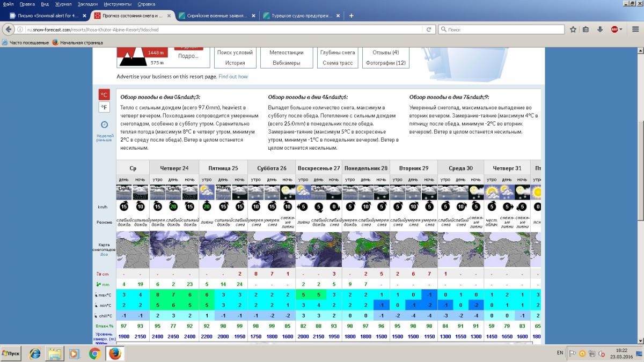
Task: Click the 1448 m elevation tab
Action: [x=156, y=53]
